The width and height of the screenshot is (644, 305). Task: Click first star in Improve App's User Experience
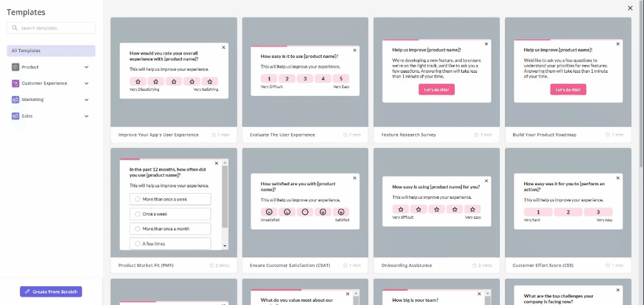pyautogui.click(x=138, y=82)
